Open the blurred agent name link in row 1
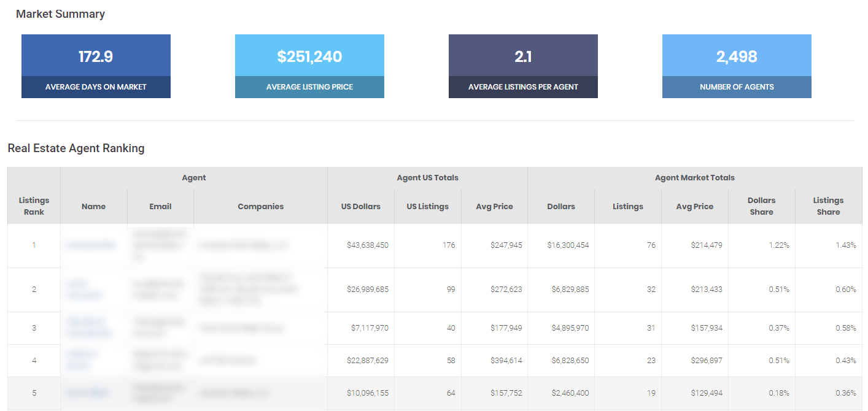Image resolution: width=868 pixels, height=411 pixels. coord(91,245)
